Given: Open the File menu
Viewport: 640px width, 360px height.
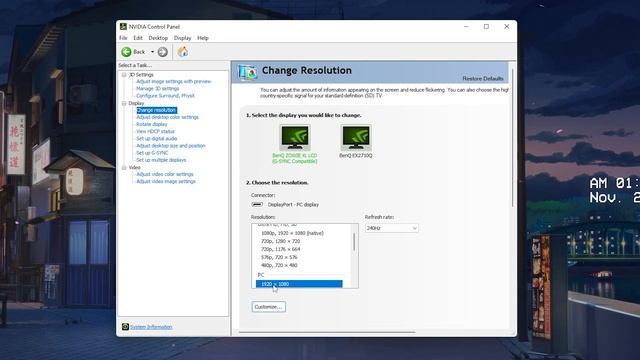Looking at the screenshot, I should (x=123, y=38).
